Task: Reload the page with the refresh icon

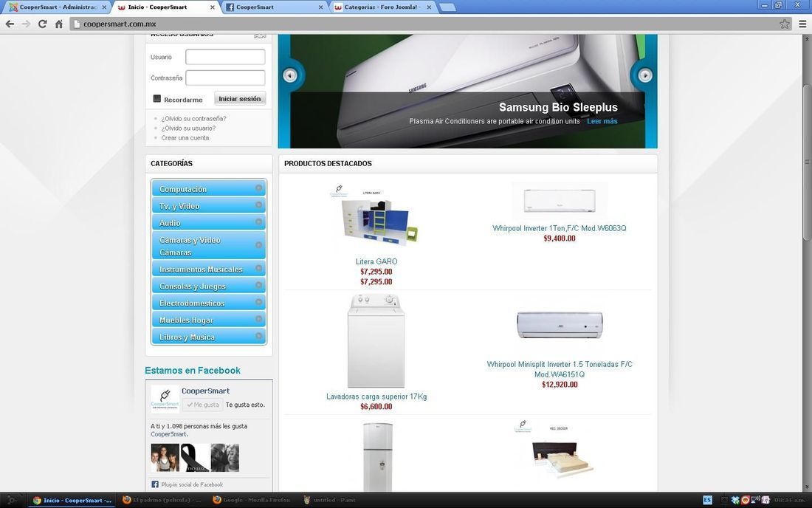Action: pyautogui.click(x=43, y=24)
